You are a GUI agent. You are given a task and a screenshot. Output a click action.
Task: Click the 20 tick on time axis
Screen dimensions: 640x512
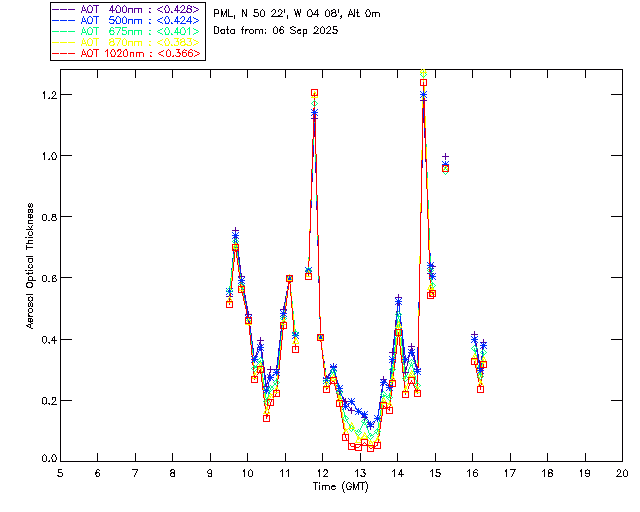pyautogui.click(x=622, y=472)
